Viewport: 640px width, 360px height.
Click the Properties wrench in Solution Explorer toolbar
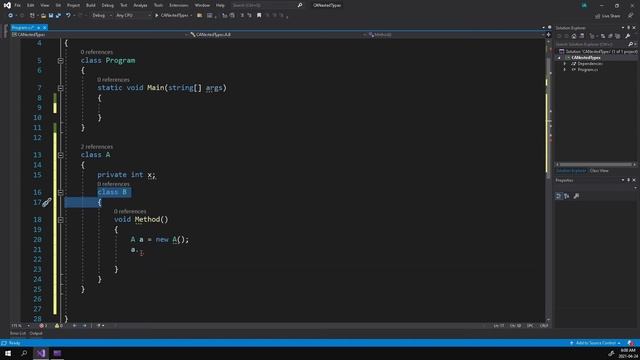coord(627,36)
